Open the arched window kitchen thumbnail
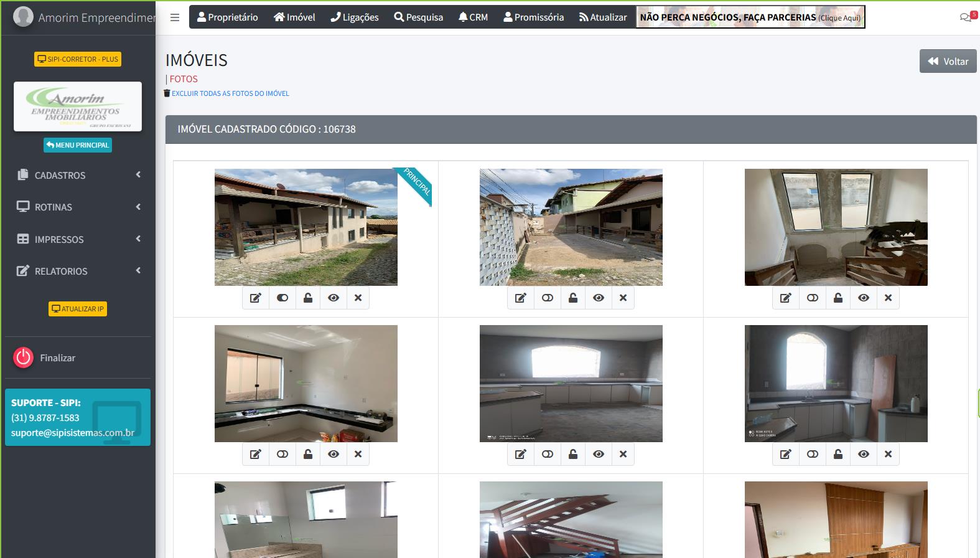This screenshot has width=980, height=558. [x=836, y=384]
